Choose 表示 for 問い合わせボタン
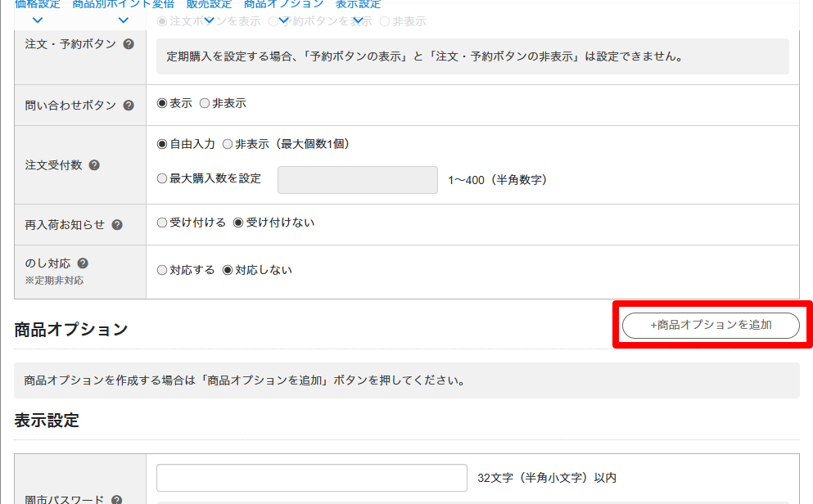Viewport: 813px width, 504px height. click(161, 104)
